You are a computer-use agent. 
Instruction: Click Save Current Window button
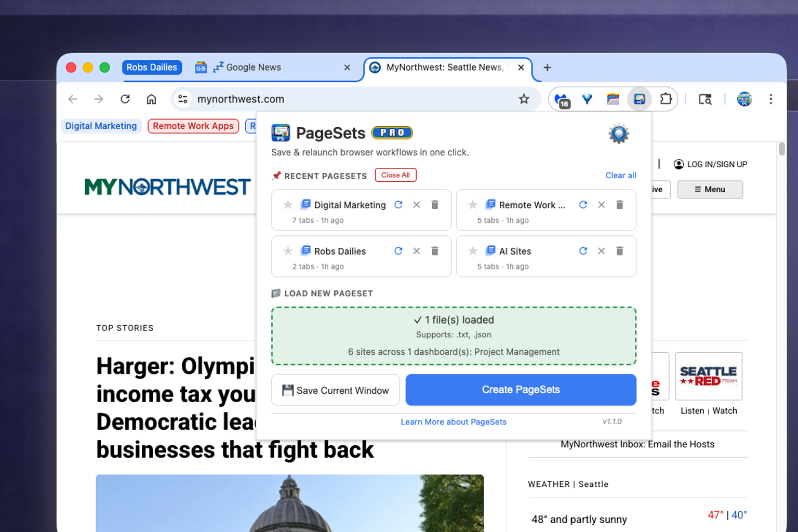335,390
